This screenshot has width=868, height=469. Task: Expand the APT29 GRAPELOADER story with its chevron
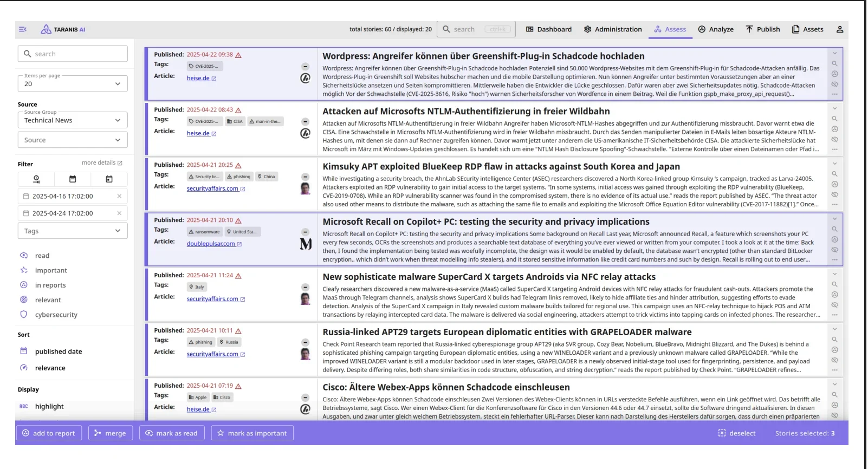(834, 329)
